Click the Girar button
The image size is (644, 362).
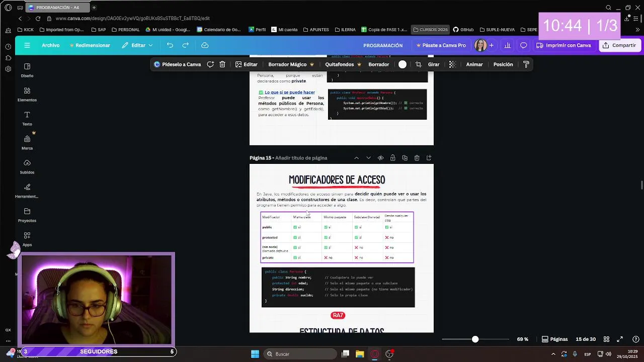point(434,64)
